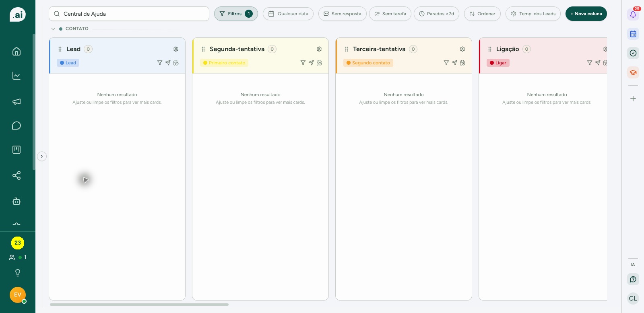Open Segunda-tentativa column settings gear
Viewport: 644px width, 313px height.
pyautogui.click(x=319, y=49)
